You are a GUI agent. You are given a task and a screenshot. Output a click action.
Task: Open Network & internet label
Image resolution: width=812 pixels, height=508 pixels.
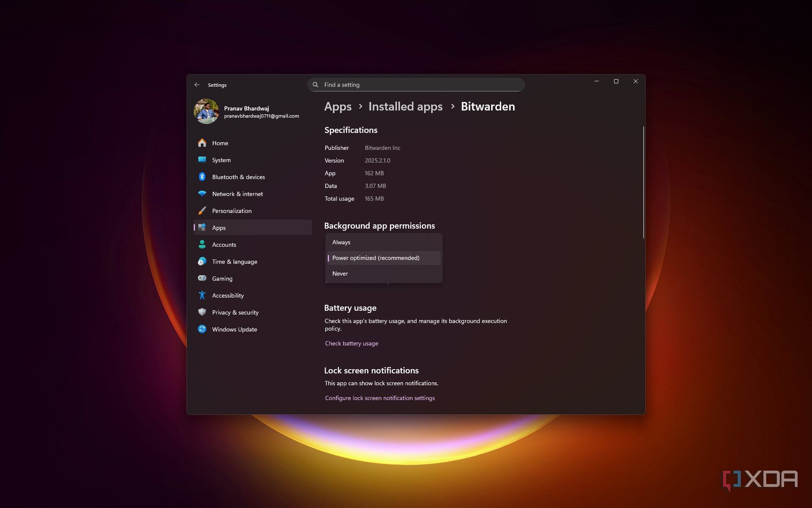(x=237, y=194)
